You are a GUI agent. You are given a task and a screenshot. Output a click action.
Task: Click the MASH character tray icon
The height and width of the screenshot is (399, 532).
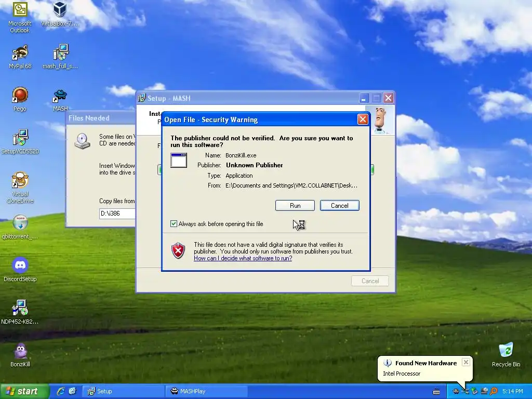456,391
